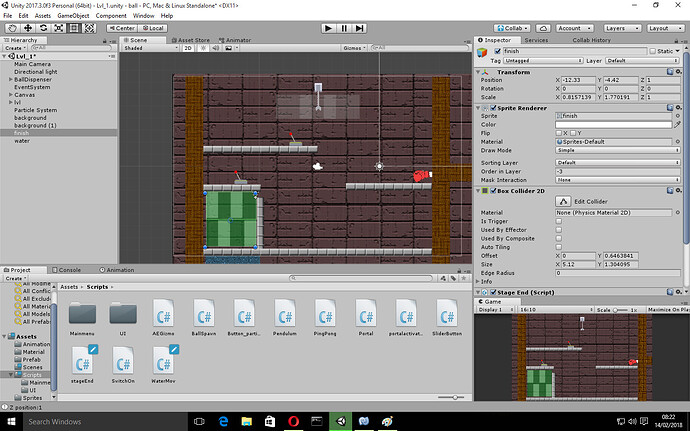Select the Move tool in the toolbar
The height and width of the screenshot is (431, 690).
point(29,28)
